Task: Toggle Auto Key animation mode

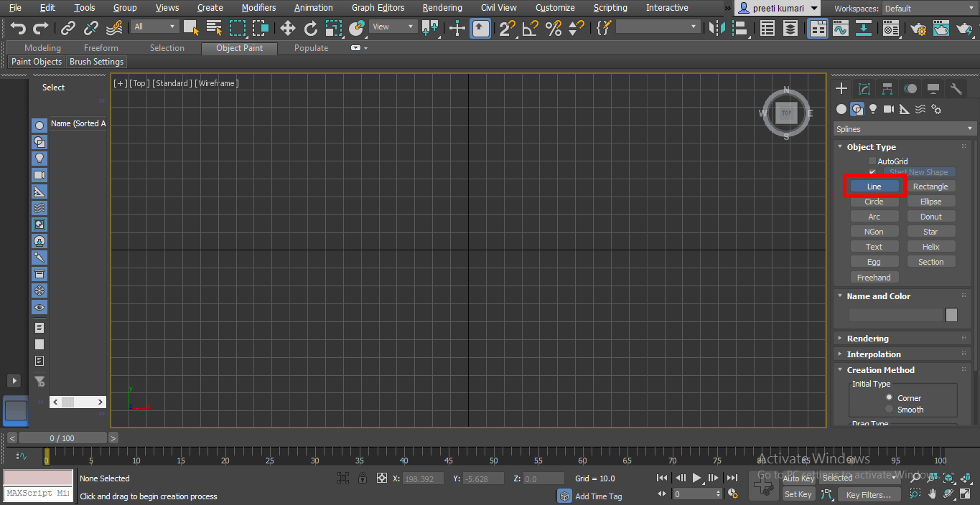Action: pos(799,478)
